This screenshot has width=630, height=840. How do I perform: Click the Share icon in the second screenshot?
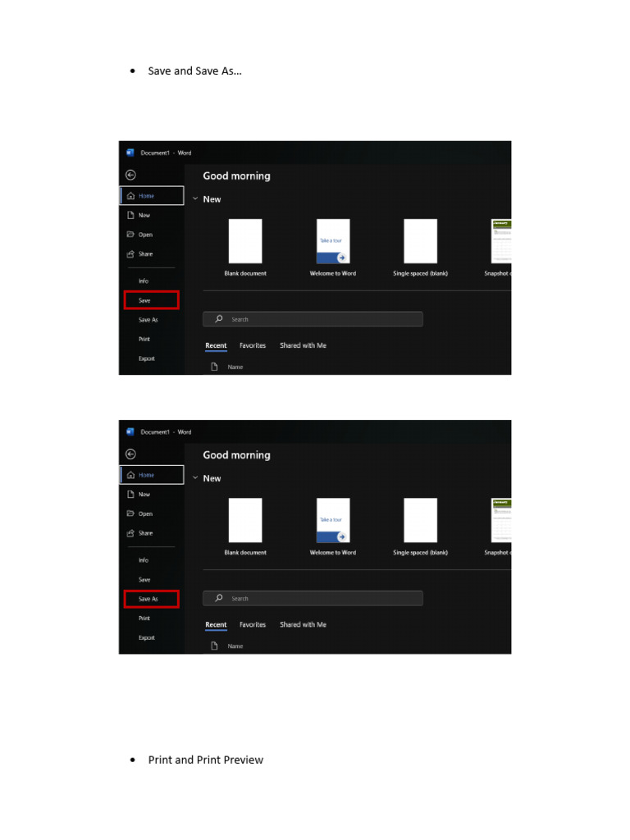coord(130,533)
